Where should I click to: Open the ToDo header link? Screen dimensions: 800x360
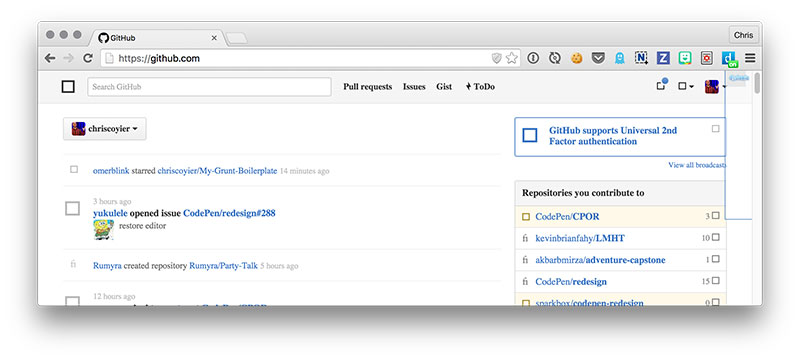(x=480, y=87)
